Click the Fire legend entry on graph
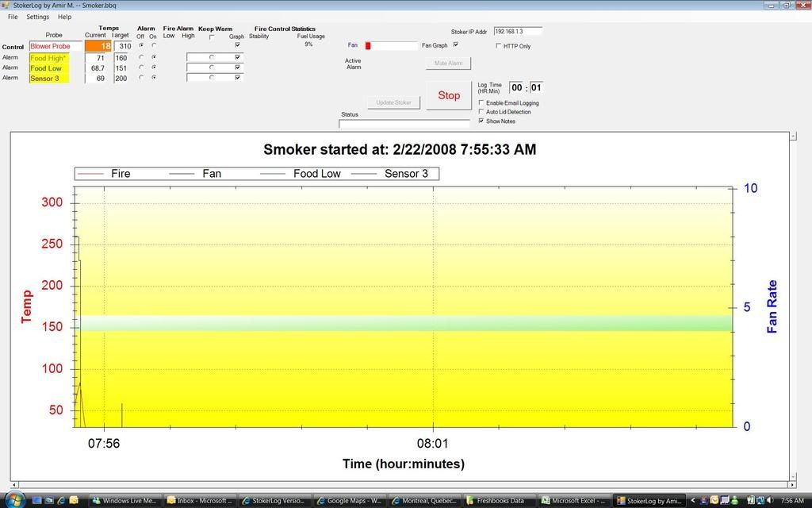Image resolution: width=812 pixels, height=508 pixels. point(104,174)
